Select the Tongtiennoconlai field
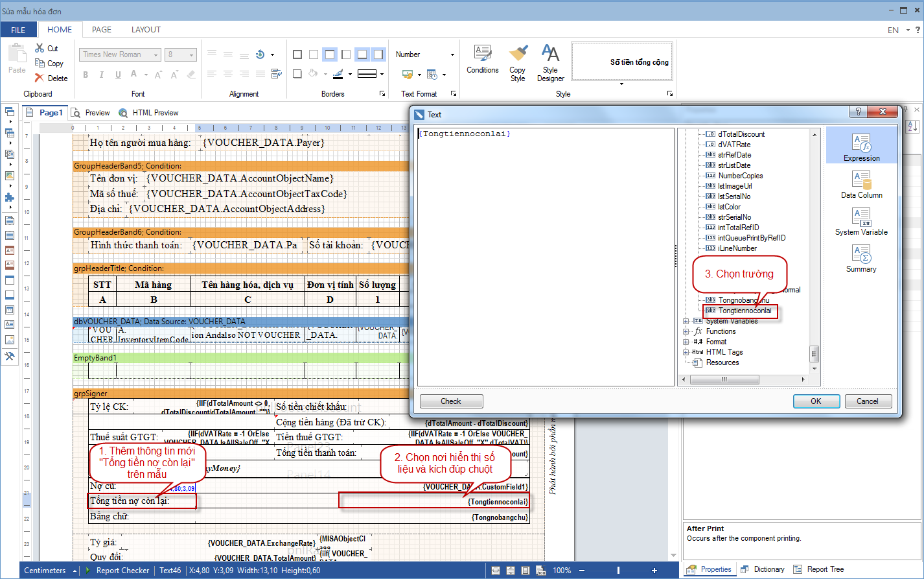 [x=745, y=311]
